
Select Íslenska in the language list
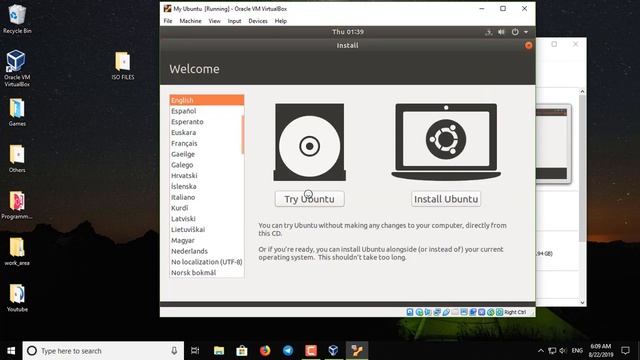pyautogui.click(x=207, y=186)
